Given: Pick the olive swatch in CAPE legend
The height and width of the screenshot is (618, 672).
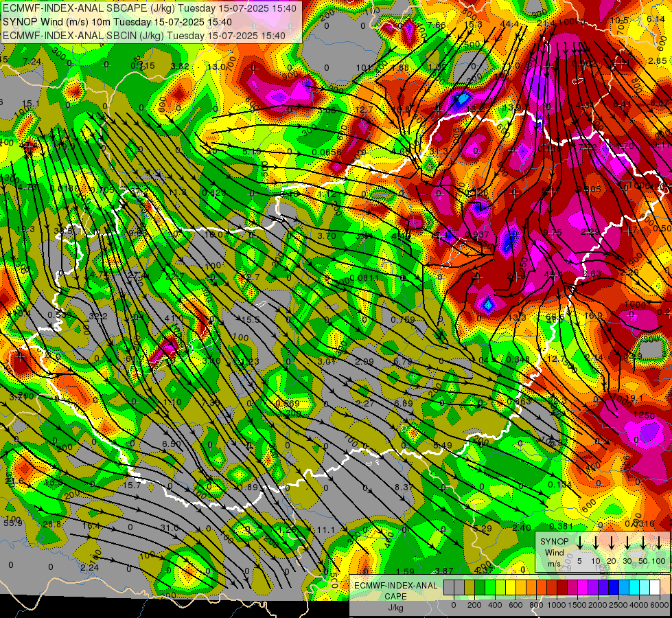Looking at the screenshot, I should (470, 587).
